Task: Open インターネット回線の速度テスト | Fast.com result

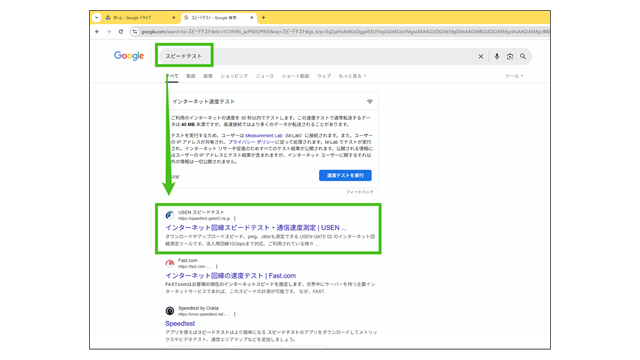Action: click(x=231, y=276)
